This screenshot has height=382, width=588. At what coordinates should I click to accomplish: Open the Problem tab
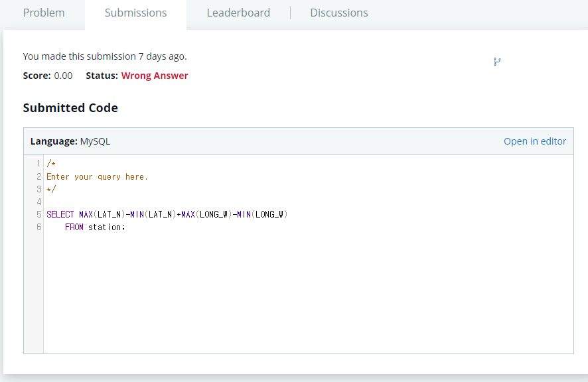44,13
